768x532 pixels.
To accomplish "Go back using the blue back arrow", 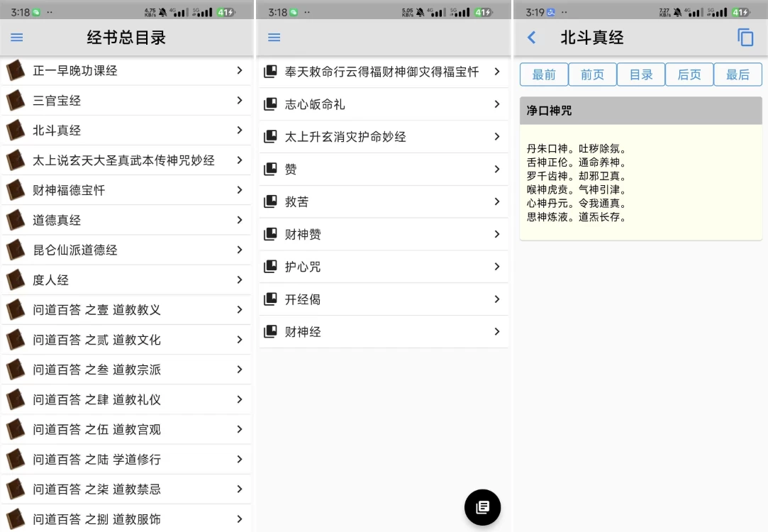I will click(532, 38).
